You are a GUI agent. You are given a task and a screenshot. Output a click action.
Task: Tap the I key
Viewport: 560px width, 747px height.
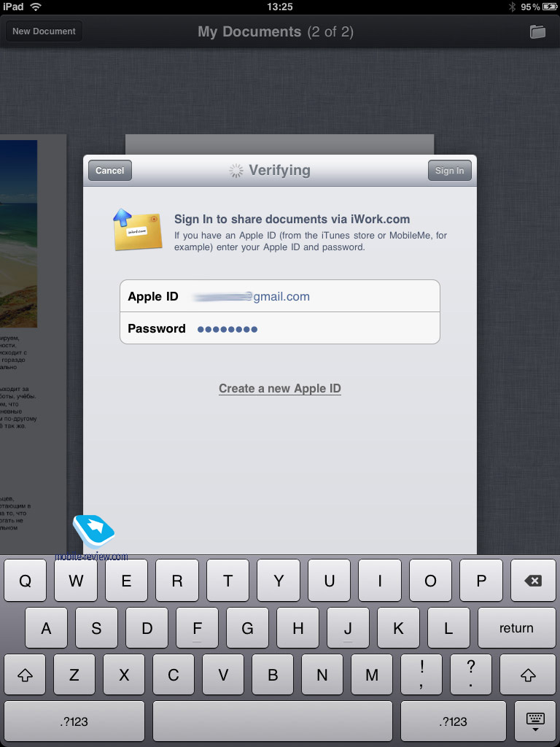[x=379, y=580]
